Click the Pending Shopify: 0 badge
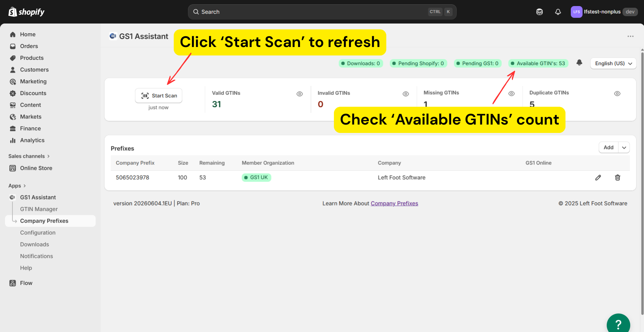This screenshot has height=332, width=644. click(x=418, y=63)
